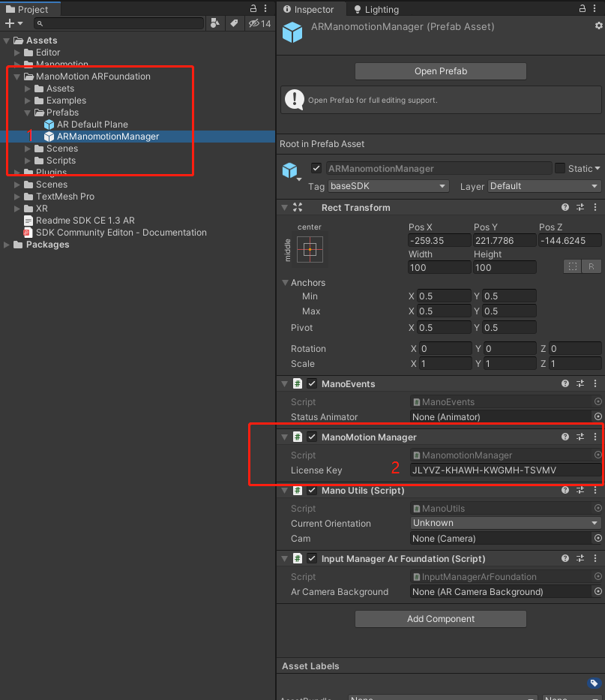Expand the Packages folder arrow
The image size is (605, 700).
point(7,245)
